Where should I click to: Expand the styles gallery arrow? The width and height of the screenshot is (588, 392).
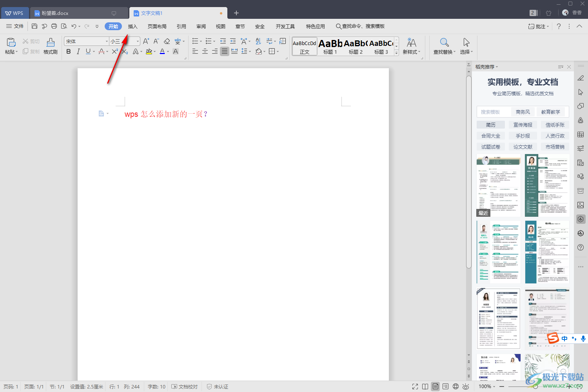pos(396,53)
